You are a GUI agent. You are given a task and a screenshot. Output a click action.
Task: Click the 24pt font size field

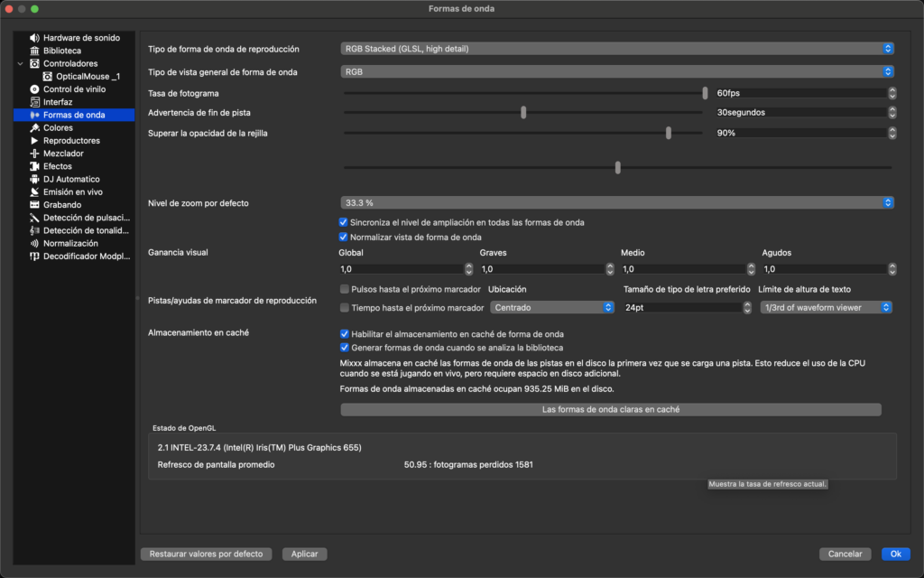[x=683, y=307]
